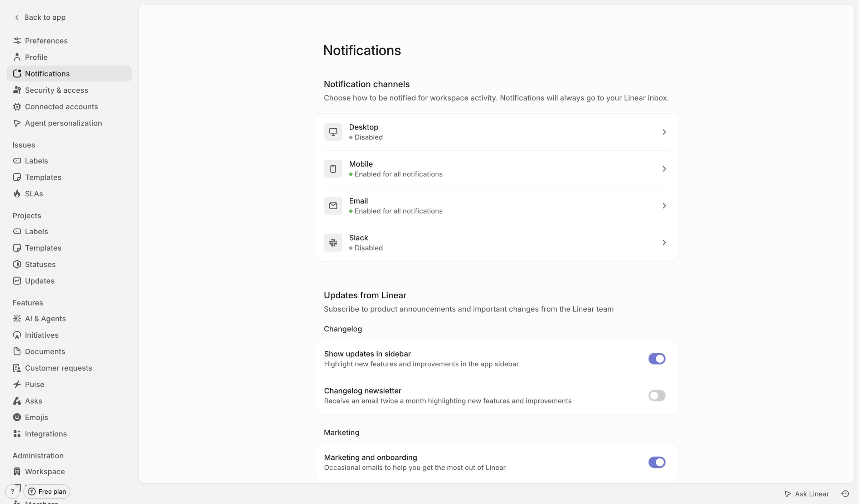Viewport: 859px width, 504px height.
Task: Expand Email notification settings chevron
Action: [x=664, y=206]
